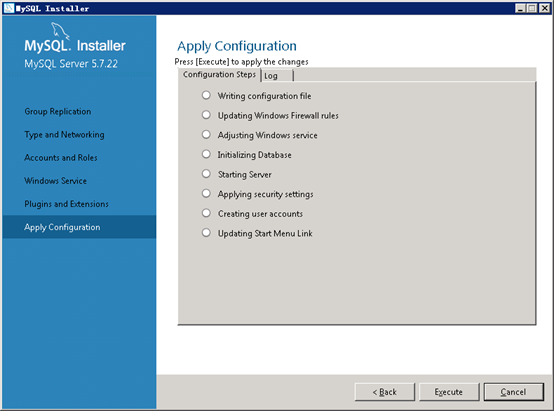
Task: Click the 'Creating user accounts' text
Action: coord(260,214)
